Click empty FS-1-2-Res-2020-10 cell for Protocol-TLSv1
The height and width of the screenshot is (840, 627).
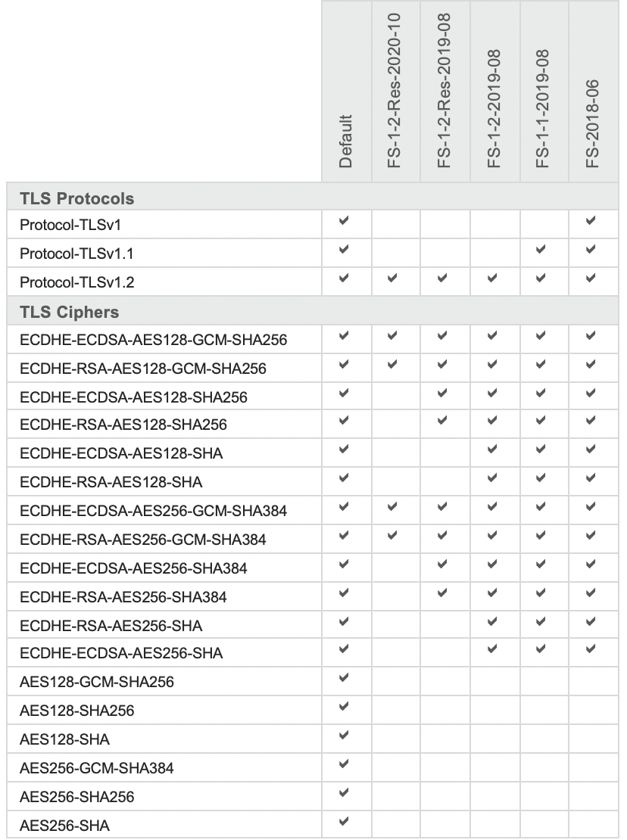(x=395, y=223)
